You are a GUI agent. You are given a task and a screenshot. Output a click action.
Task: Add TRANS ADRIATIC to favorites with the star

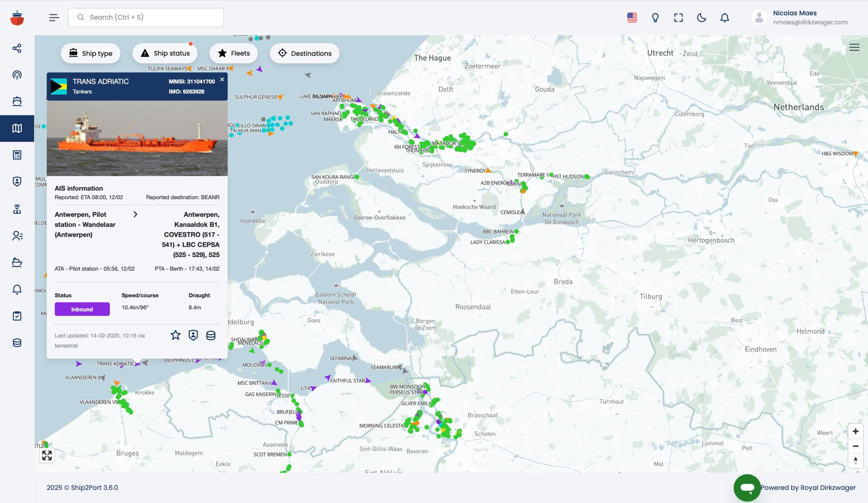pyautogui.click(x=176, y=335)
